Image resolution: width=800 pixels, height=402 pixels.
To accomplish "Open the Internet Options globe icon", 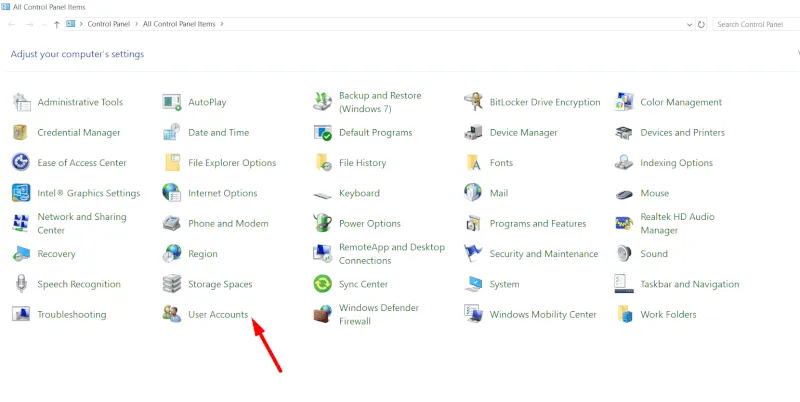I will click(x=172, y=193).
